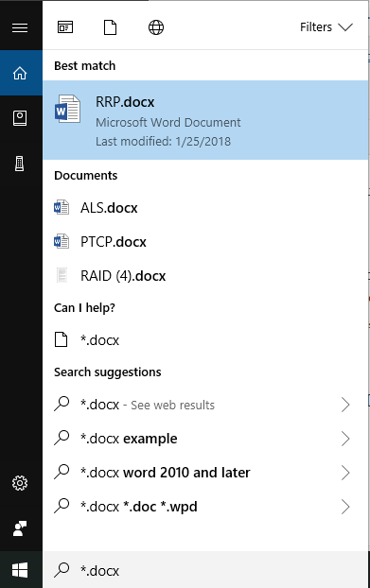Image resolution: width=370 pixels, height=588 pixels.
Task: Open the Devices tower icon in sidebar
Action: point(20,164)
